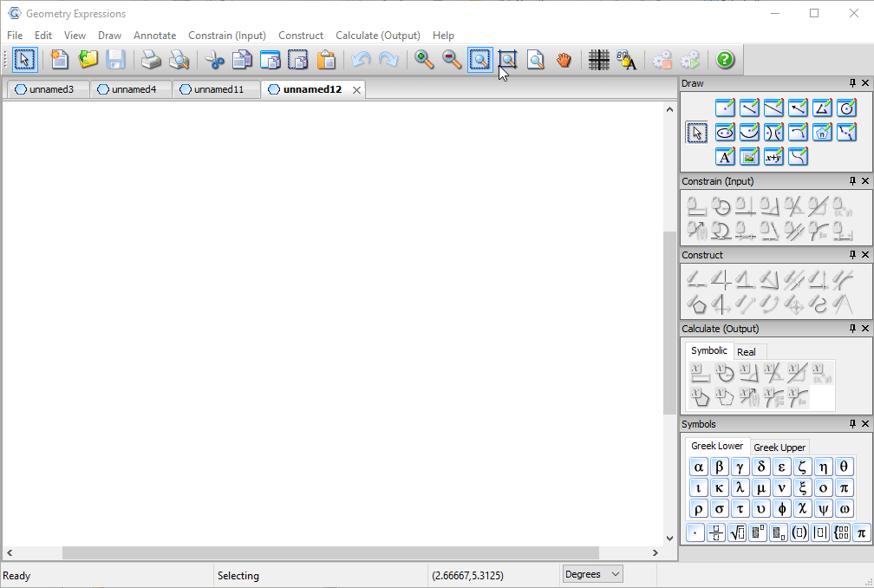The image size is (874, 588).
Task: Switch to the Greek Upper symbols tab
Action: pyautogui.click(x=779, y=447)
